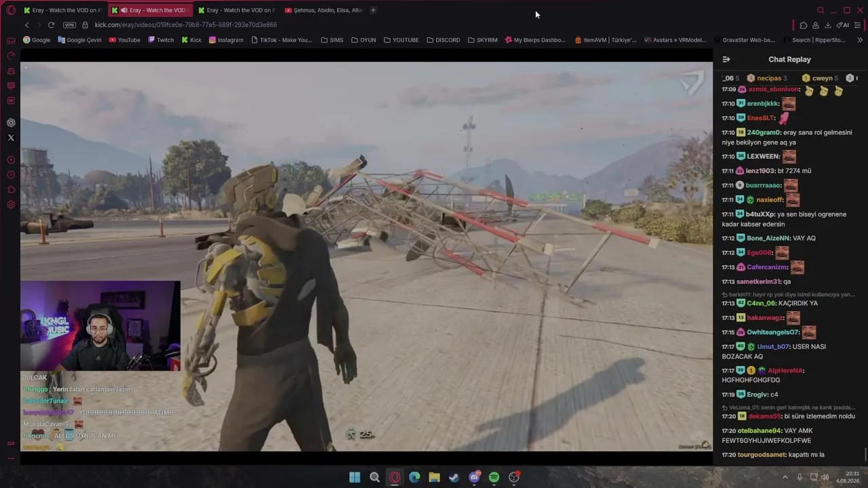Show hidden system tray icons

coord(785,477)
